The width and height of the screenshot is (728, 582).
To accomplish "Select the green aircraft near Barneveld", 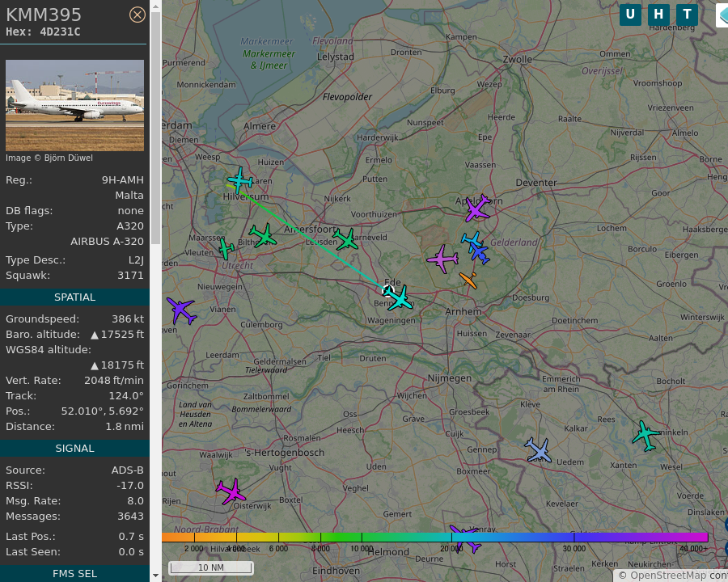I will click(345, 239).
